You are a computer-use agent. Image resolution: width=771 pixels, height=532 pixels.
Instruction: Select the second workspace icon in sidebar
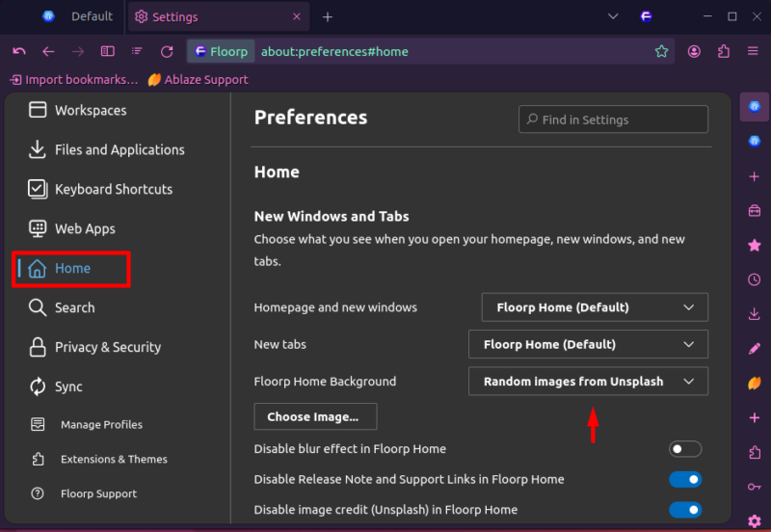click(755, 142)
